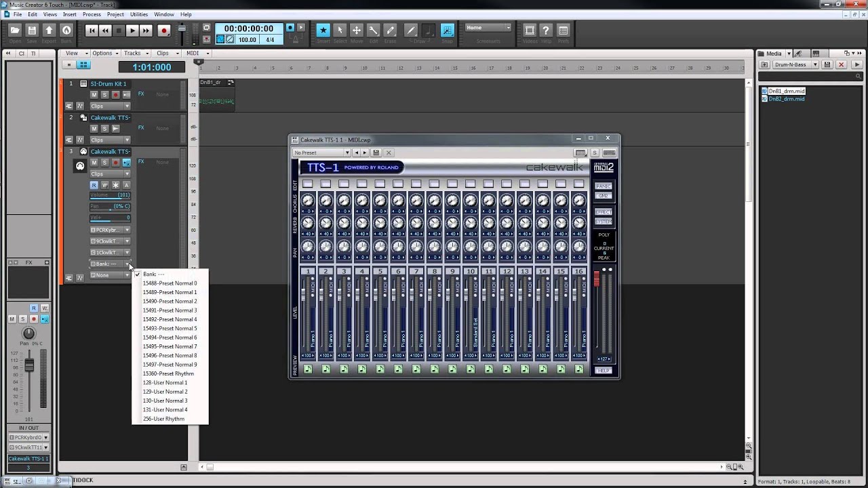Select DnB2_drm.mid in the media browser
This screenshot has width=868, height=488.
click(787, 99)
